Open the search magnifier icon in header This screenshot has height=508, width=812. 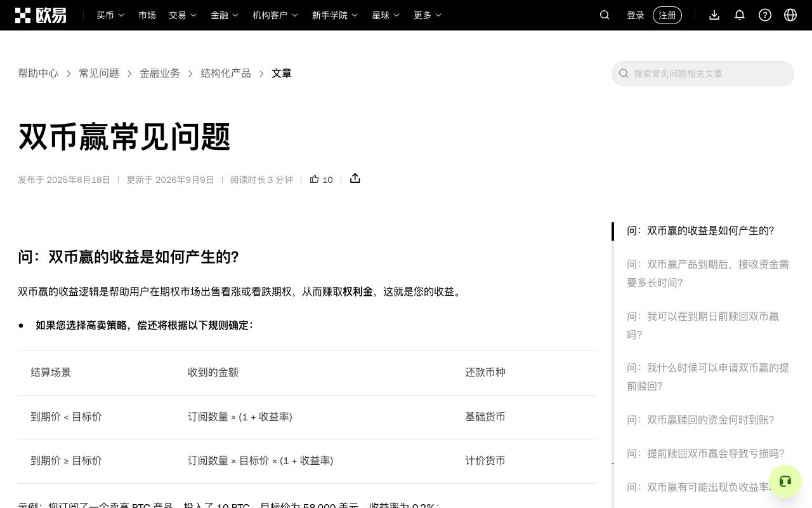605,15
